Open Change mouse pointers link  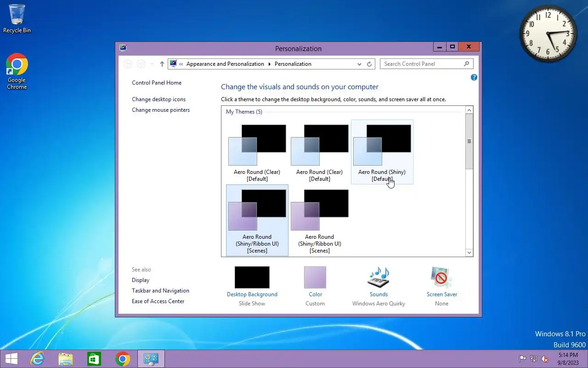[x=161, y=110]
